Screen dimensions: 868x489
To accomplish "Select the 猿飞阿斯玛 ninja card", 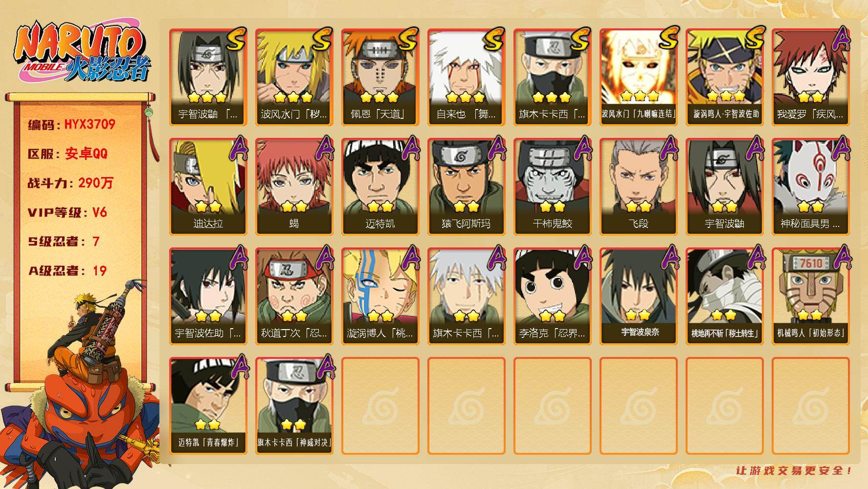I will click(466, 186).
